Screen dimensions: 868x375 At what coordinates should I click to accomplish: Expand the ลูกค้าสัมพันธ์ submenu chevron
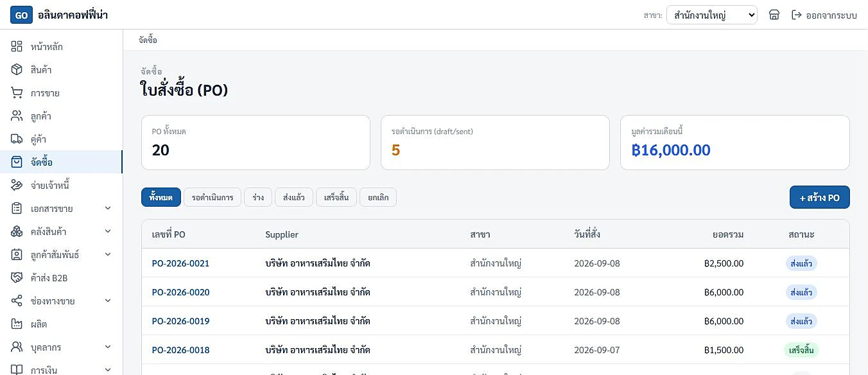pyautogui.click(x=108, y=255)
